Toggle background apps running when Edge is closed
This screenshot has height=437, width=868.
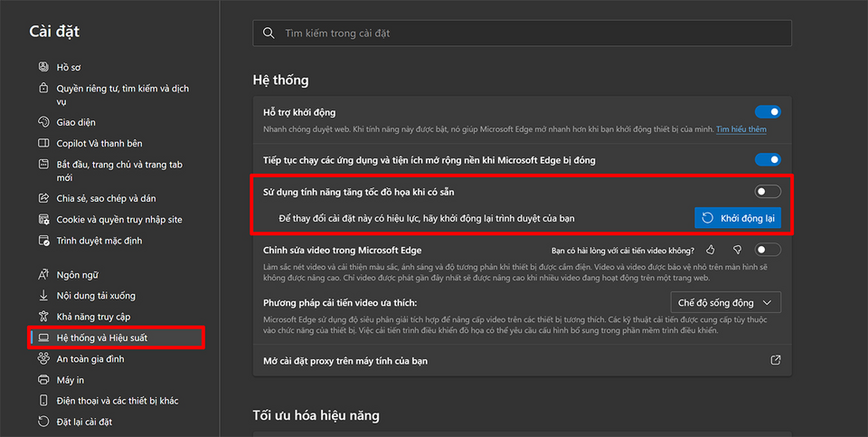pos(768,160)
